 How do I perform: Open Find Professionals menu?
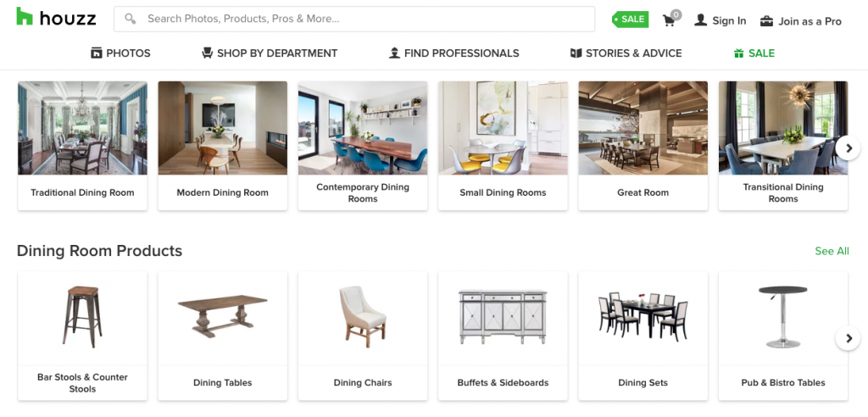(x=454, y=53)
